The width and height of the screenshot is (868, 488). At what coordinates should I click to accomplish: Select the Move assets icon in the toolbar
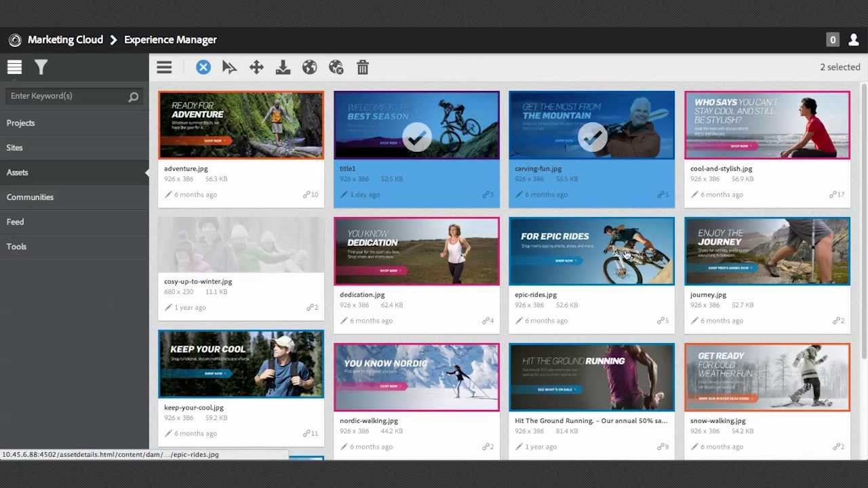coord(256,67)
